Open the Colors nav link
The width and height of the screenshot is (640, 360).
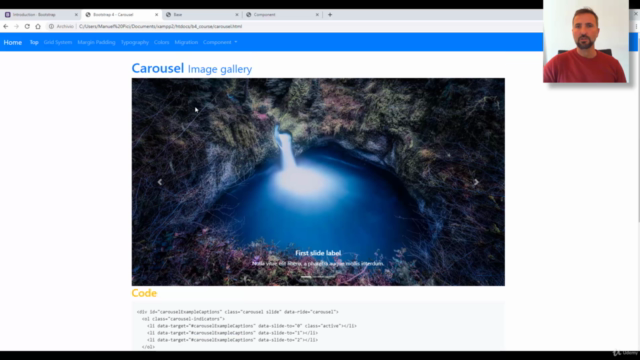click(x=162, y=42)
